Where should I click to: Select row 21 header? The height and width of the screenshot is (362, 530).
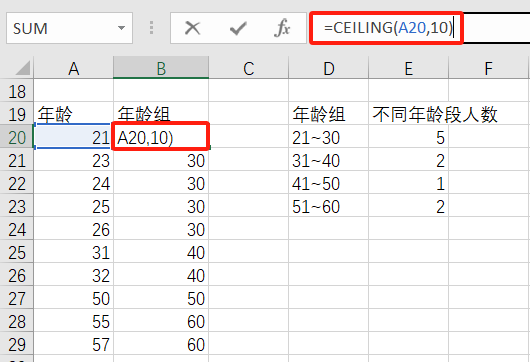[17, 159]
